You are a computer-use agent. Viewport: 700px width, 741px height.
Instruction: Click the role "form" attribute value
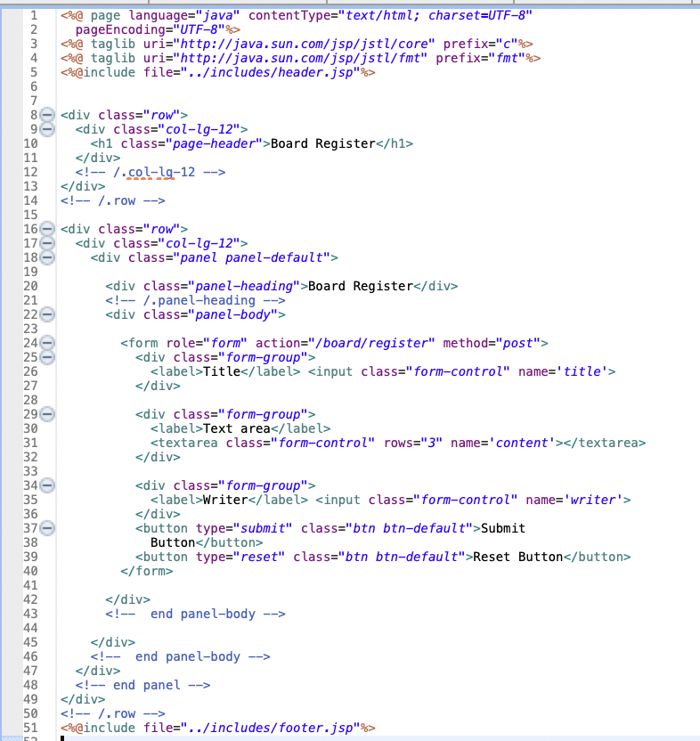pyautogui.click(x=225, y=343)
